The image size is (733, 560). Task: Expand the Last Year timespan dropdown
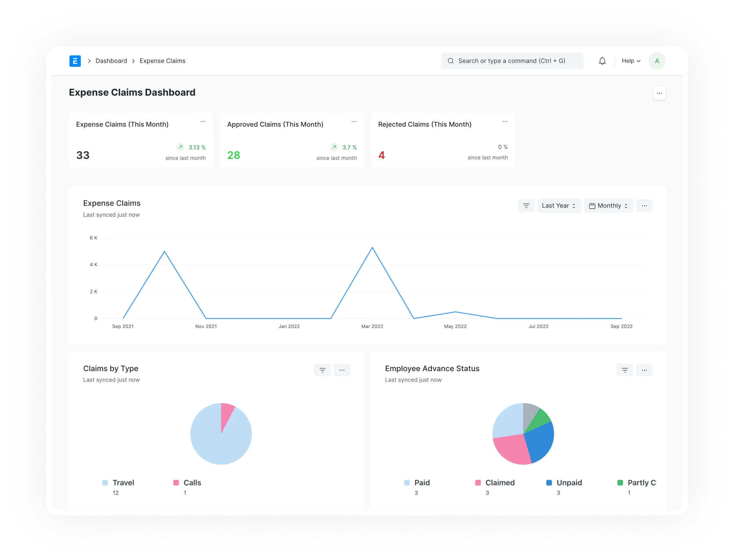point(558,206)
